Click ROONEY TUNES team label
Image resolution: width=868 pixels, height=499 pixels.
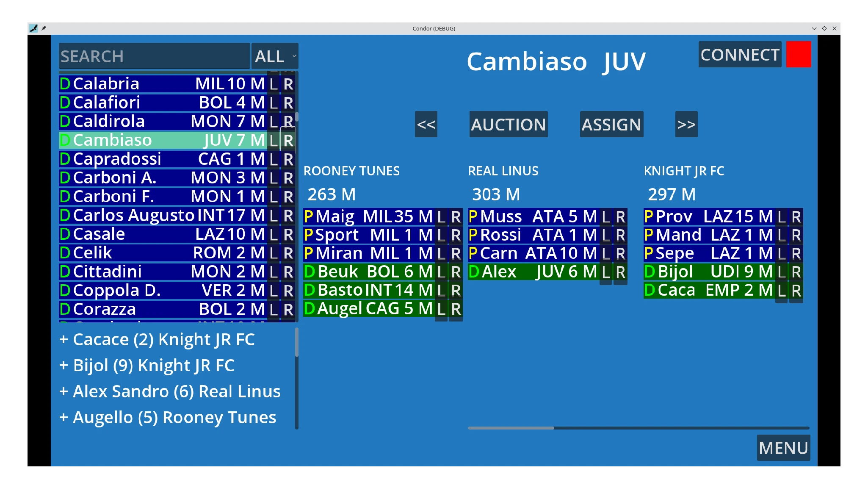351,171
